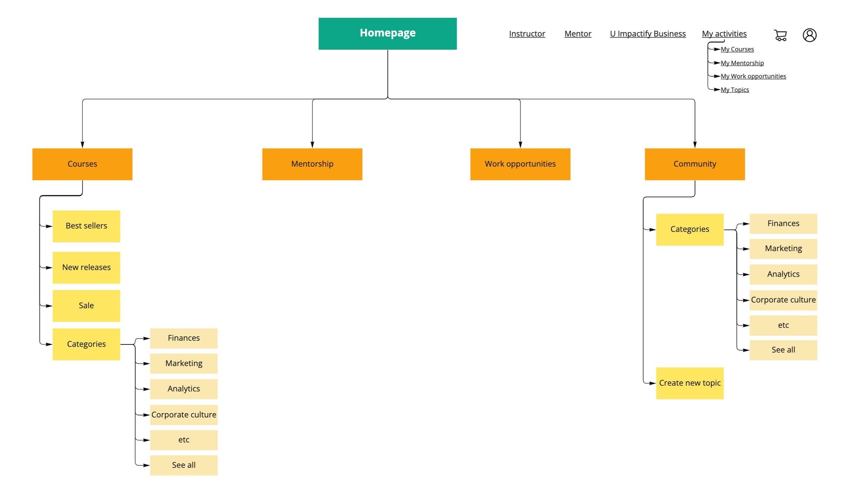Select the Mentorship node
The height and width of the screenshot is (504, 850).
[312, 164]
